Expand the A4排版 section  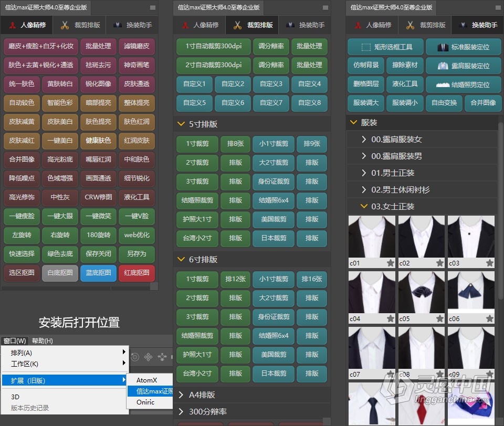[181, 395]
